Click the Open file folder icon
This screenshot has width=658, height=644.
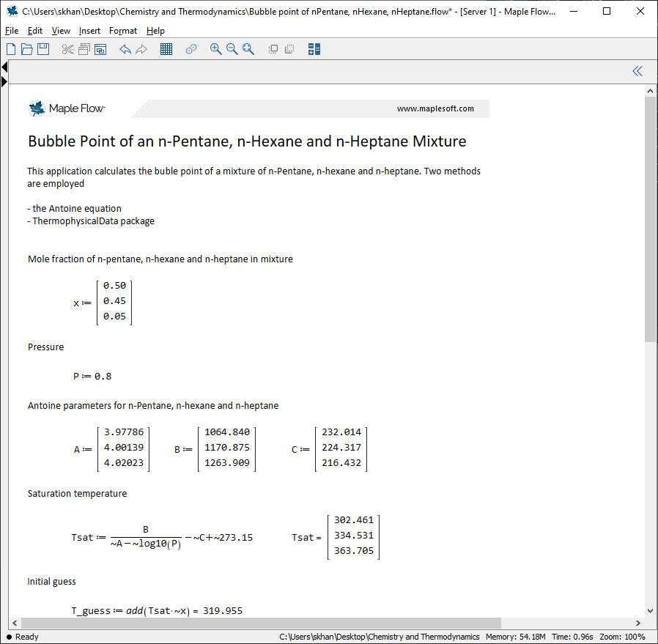coord(27,49)
